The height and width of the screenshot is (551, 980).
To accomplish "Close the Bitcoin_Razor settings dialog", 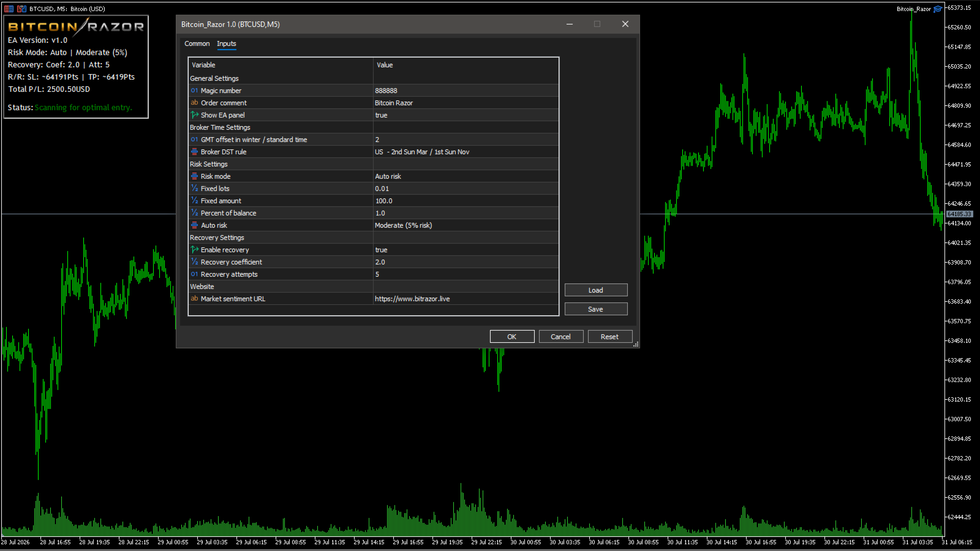I will (x=625, y=24).
